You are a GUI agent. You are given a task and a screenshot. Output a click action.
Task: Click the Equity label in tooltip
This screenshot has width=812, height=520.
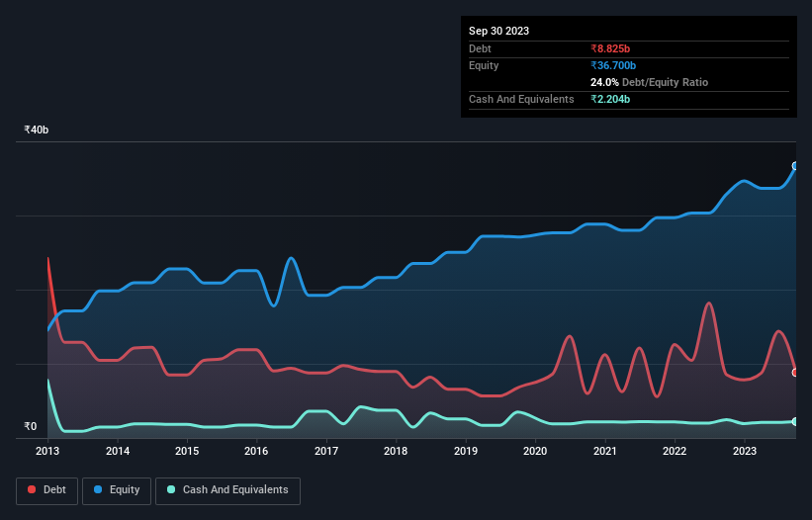click(x=484, y=65)
